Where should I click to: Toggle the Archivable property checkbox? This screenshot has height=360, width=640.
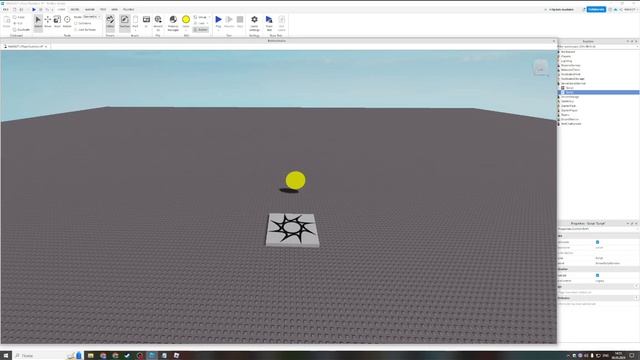(x=598, y=242)
